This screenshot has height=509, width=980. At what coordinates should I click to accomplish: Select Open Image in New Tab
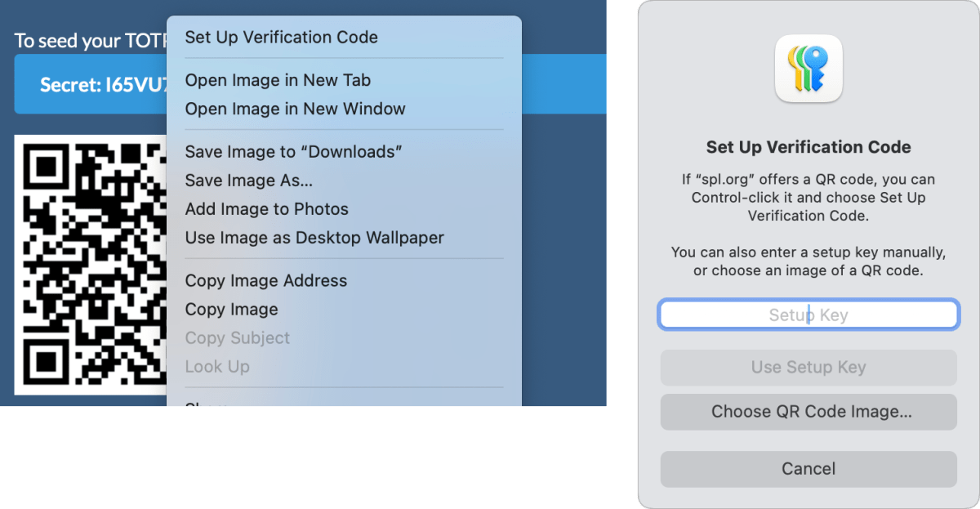pyautogui.click(x=278, y=80)
